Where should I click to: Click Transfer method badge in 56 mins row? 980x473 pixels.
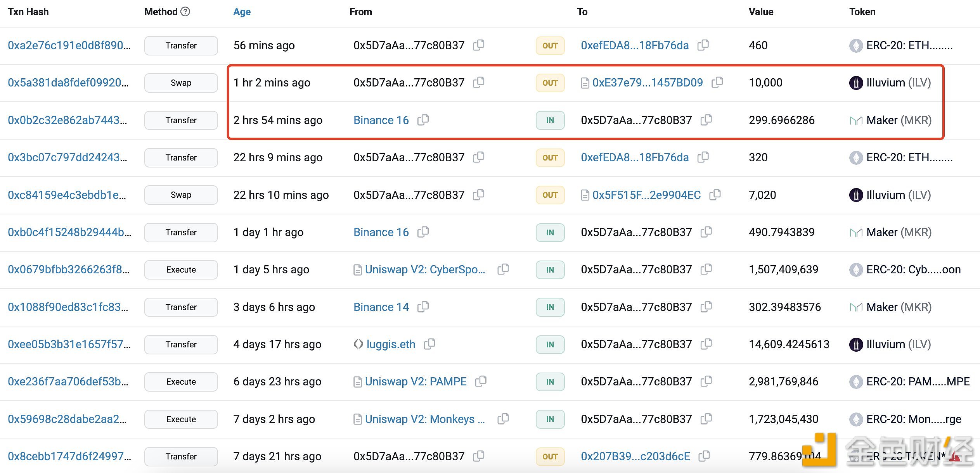click(x=181, y=45)
